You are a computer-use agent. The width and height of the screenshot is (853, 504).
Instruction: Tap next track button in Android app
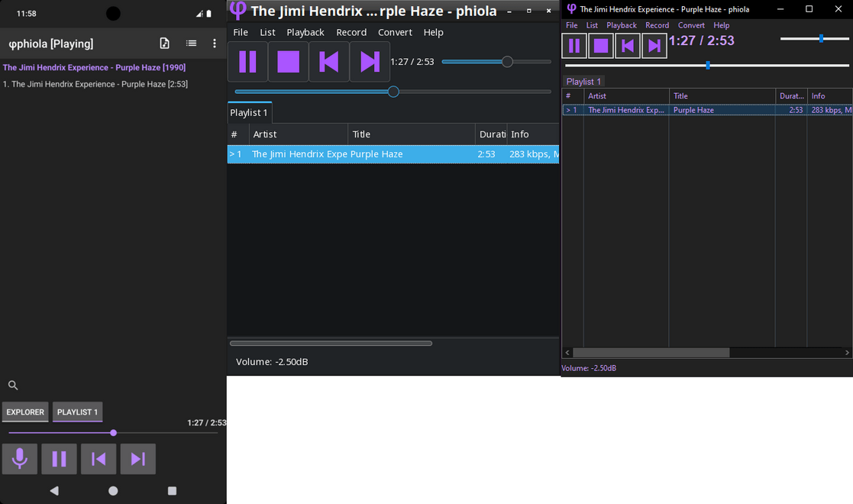point(137,459)
